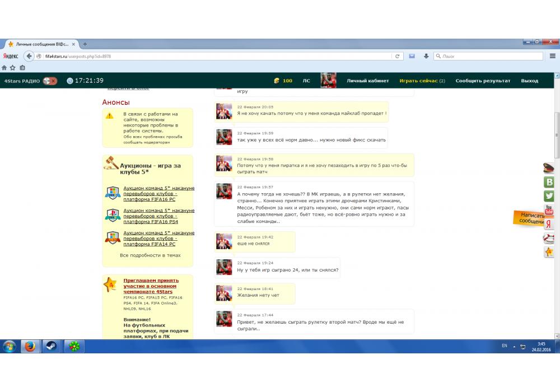Click the auction gavel icon
Viewport: 560px width, 392px height.
111,163
